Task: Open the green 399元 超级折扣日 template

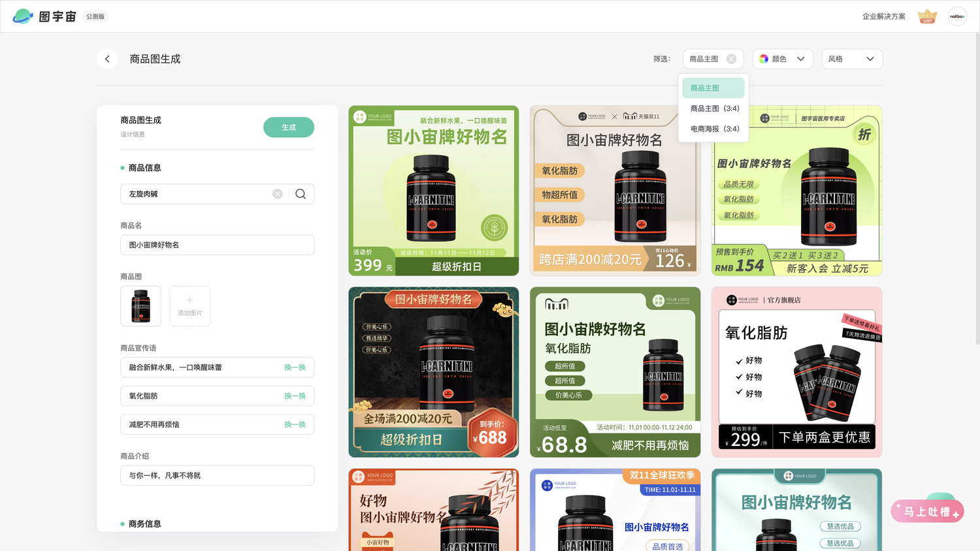Action: point(434,191)
